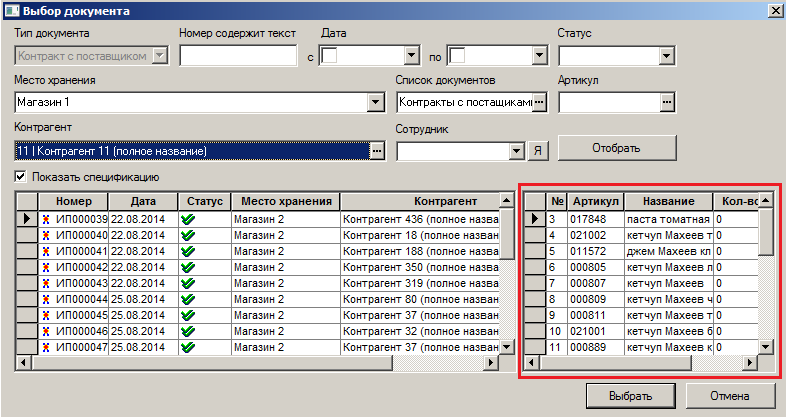
Task: Click green status checkmark of ИП000039
Action: click(x=188, y=219)
